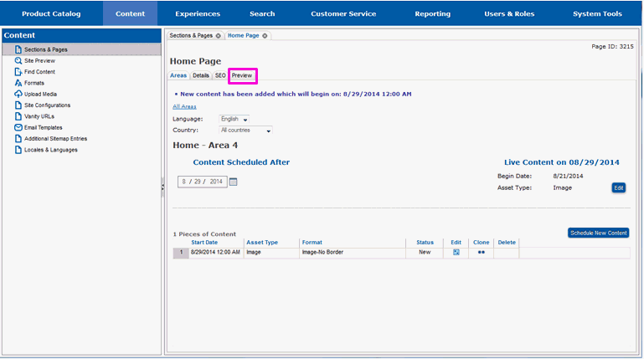
Task: Close the Home Page tab
Action: 265,36
